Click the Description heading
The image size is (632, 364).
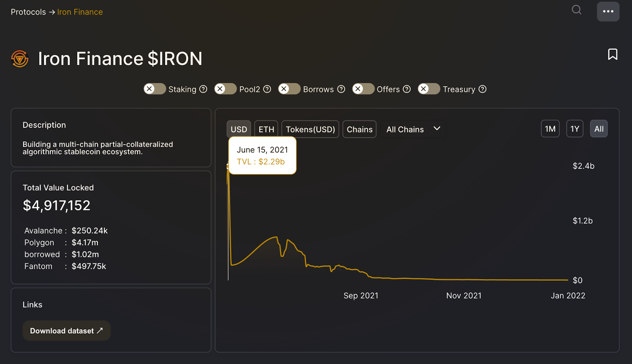click(44, 125)
